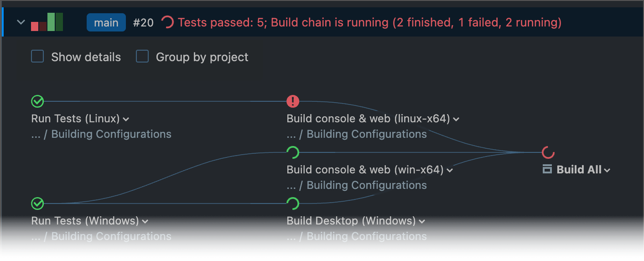The image size is (644, 261).
Task: Click the red running spinner in the build header
Action: pyautogui.click(x=168, y=22)
